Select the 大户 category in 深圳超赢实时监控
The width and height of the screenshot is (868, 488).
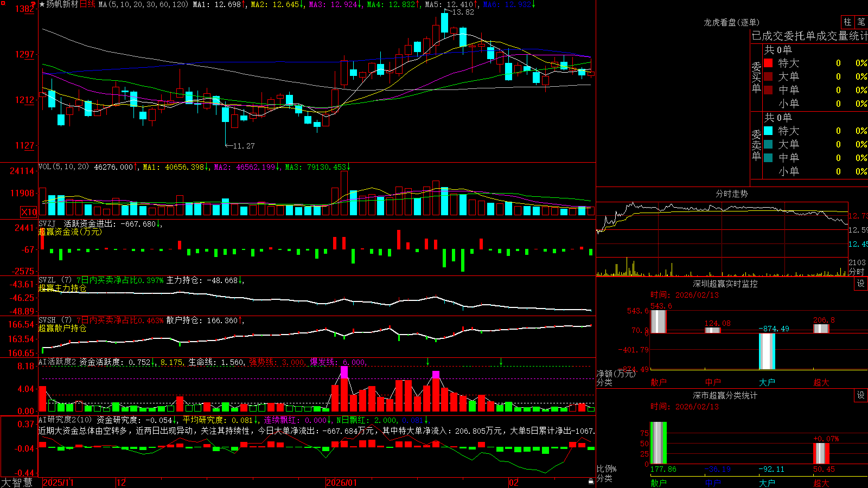pos(767,382)
